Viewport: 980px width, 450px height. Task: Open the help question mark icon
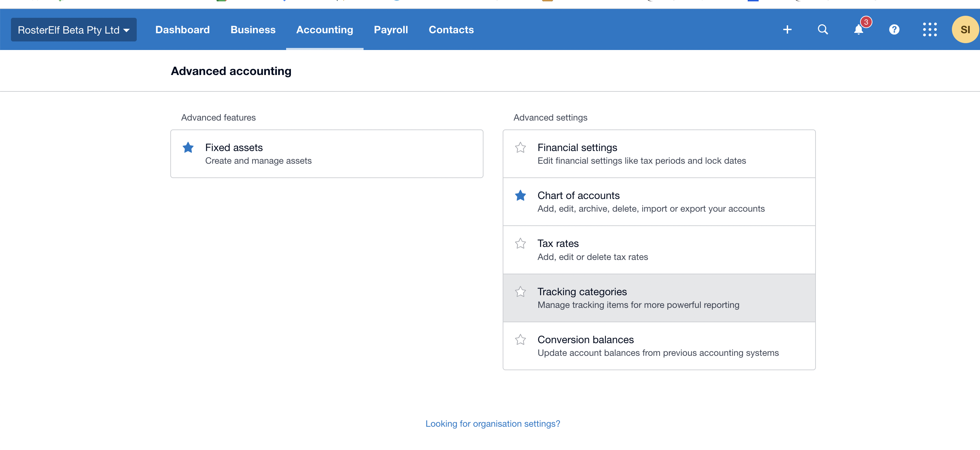[894, 30]
